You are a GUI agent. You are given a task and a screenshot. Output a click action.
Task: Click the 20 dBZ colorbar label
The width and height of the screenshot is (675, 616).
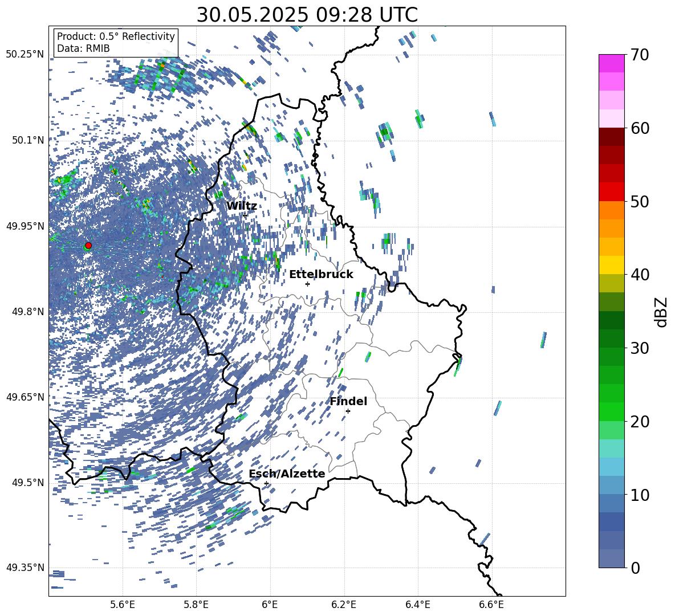(640, 422)
